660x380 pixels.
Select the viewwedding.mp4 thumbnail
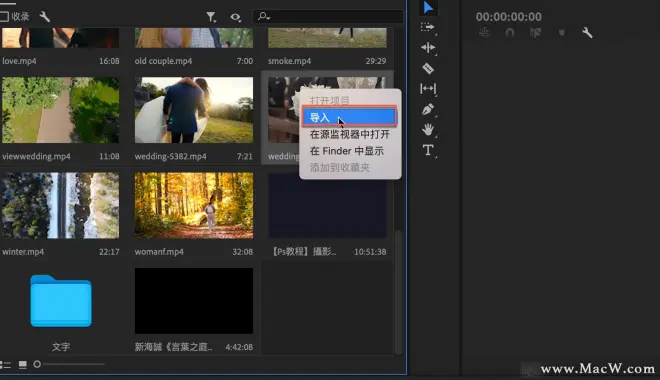(60, 110)
